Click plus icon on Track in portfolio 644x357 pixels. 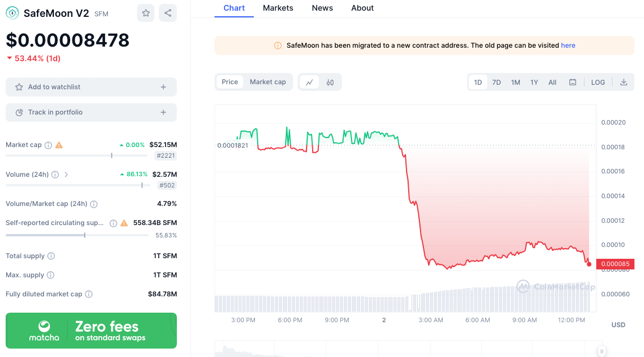(x=163, y=113)
